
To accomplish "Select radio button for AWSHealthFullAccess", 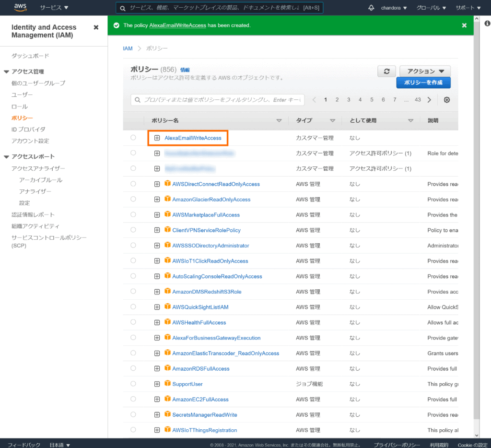I will (x=133, y=322).
